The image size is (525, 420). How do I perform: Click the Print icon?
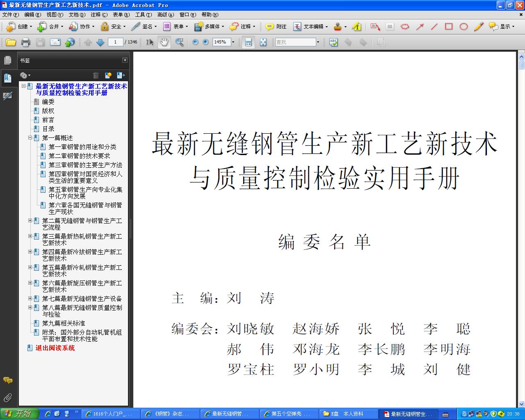tap(25, 42)
